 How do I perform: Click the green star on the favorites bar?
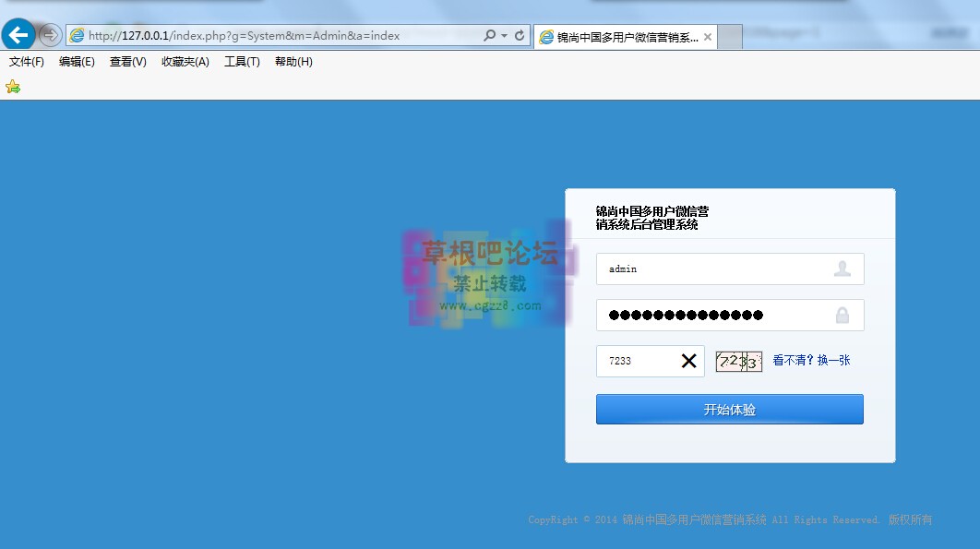click(12, 86)
